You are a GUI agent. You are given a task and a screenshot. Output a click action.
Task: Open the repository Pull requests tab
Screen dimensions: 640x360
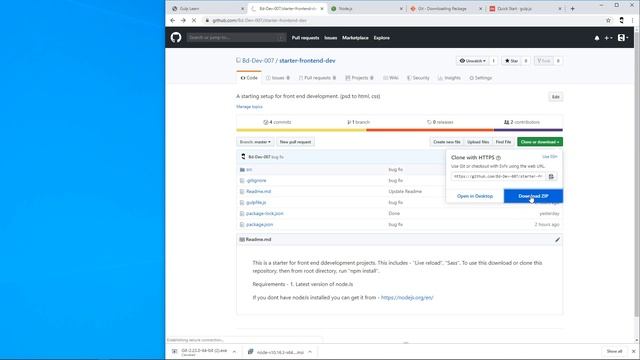click(x=317, y=78)
